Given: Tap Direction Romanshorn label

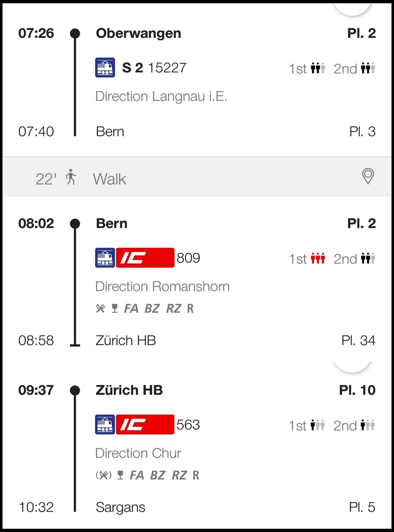Looking at the screenshot, I should (x=162, y=287).
